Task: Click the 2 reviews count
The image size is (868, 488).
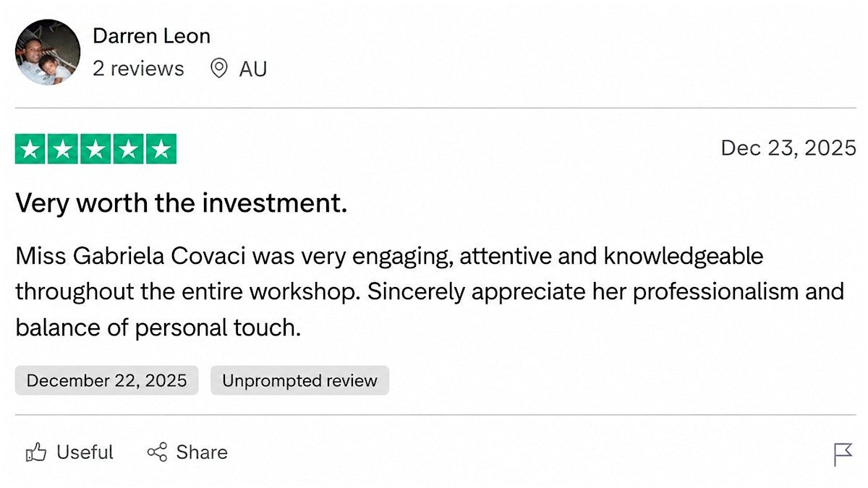Action: pos(138,69)
